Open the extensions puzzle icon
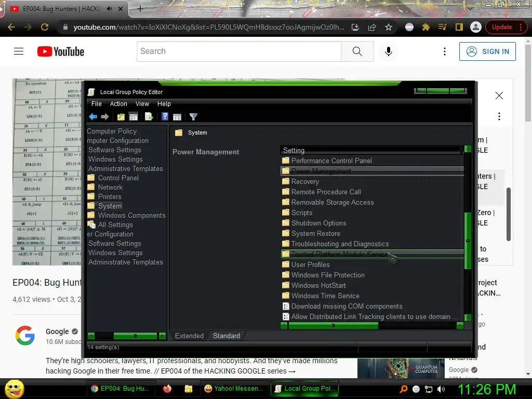The image size is (532, 399). click(x=425, y=27)
